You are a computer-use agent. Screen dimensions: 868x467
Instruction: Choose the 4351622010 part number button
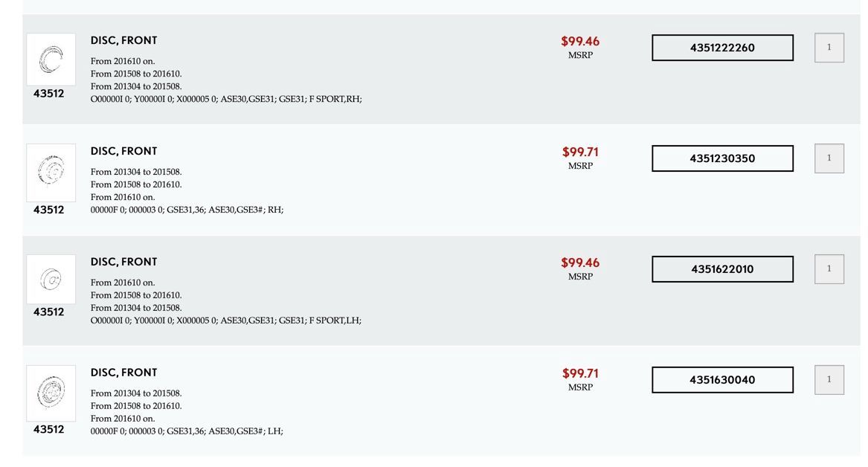tap(722, 269)
